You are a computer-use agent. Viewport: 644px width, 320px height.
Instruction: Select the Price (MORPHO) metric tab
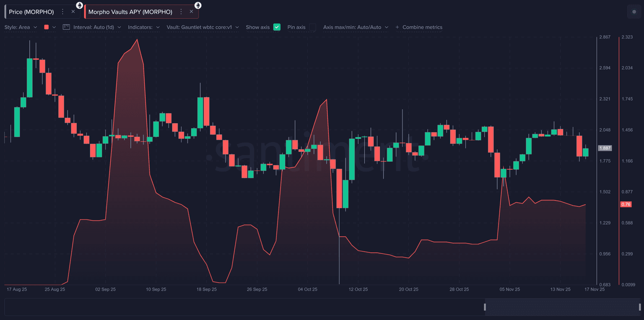tap(31, 12)
